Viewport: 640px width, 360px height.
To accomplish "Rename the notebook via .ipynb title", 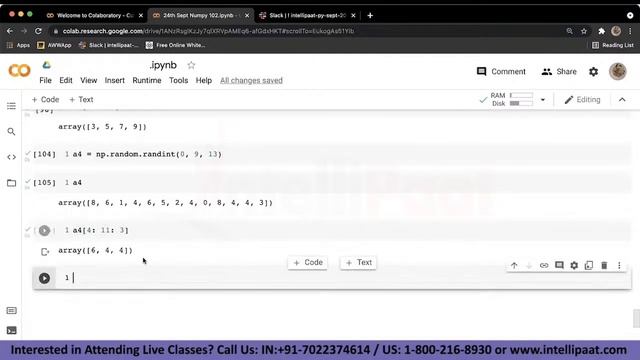I will pyautogui.click(x=163, y=65).
